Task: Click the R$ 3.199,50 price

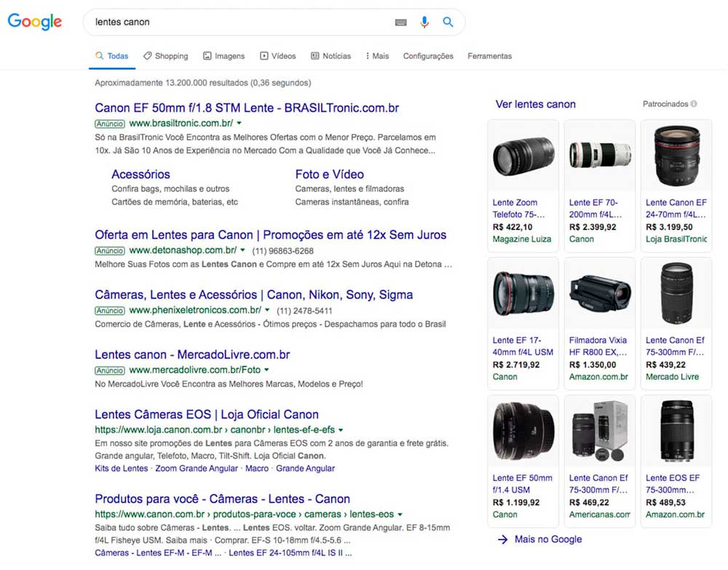Action: click(669, 227)
